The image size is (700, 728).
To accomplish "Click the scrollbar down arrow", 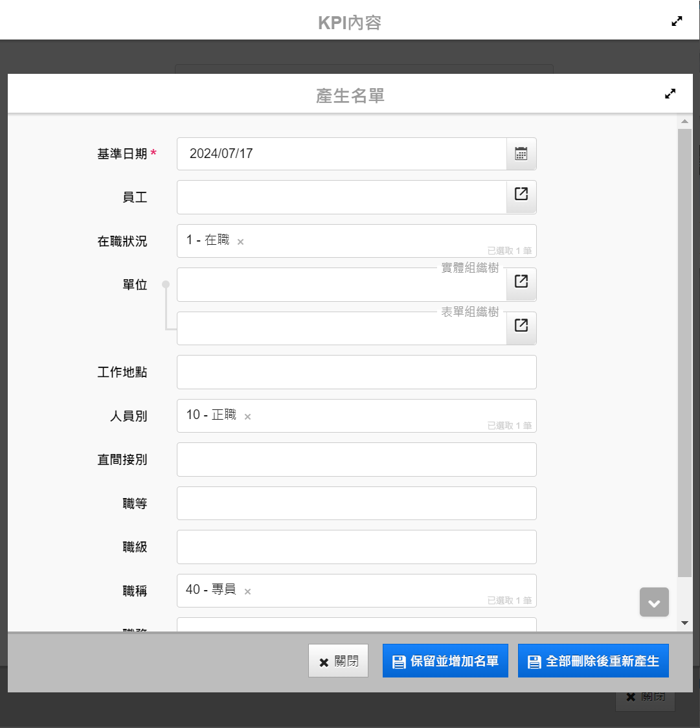I will click(685, 623).
